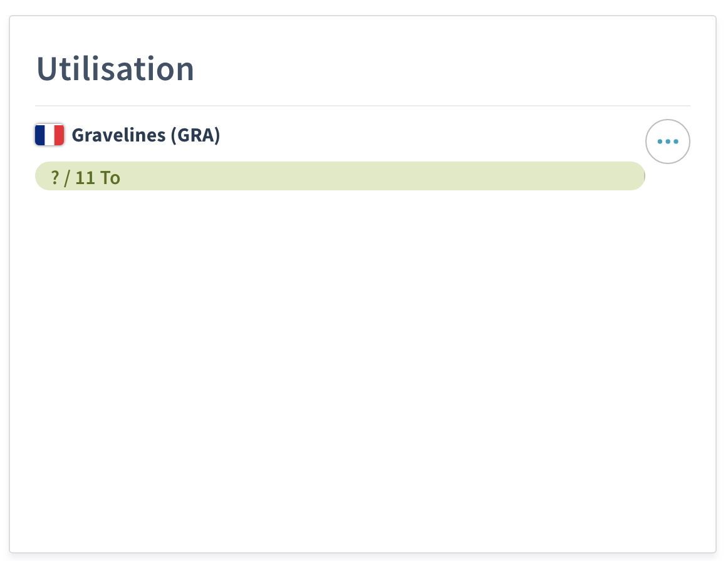The image size is (728, 561).
Task: Click the middle dot of the ellipsis button
Action: (668, 142)
